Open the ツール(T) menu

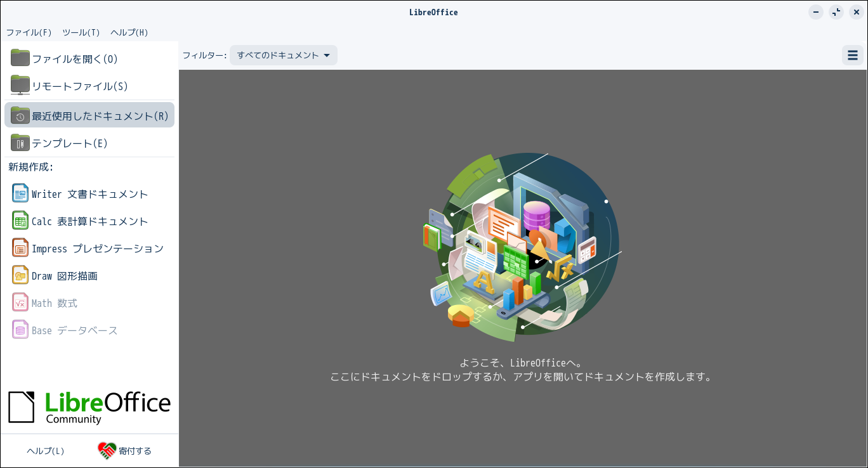[81, 32]
